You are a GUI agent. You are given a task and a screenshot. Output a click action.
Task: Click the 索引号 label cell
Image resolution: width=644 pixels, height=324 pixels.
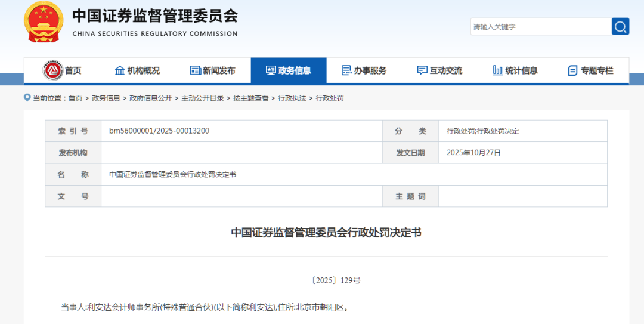click(73, 131)
